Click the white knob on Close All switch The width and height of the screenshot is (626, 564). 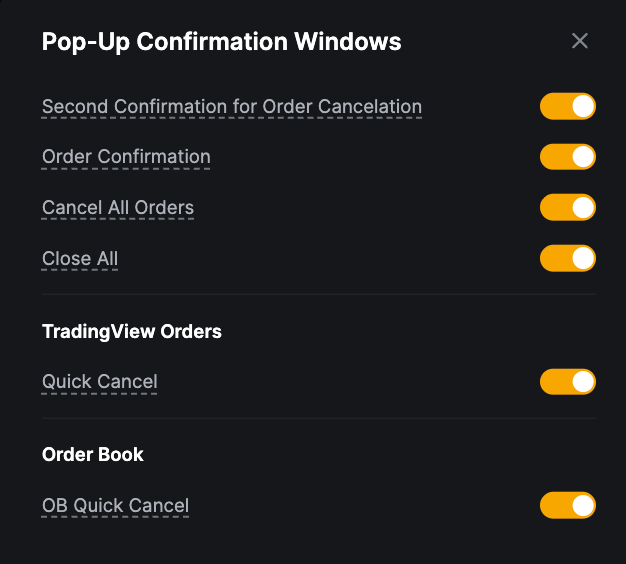coord(583,259)
